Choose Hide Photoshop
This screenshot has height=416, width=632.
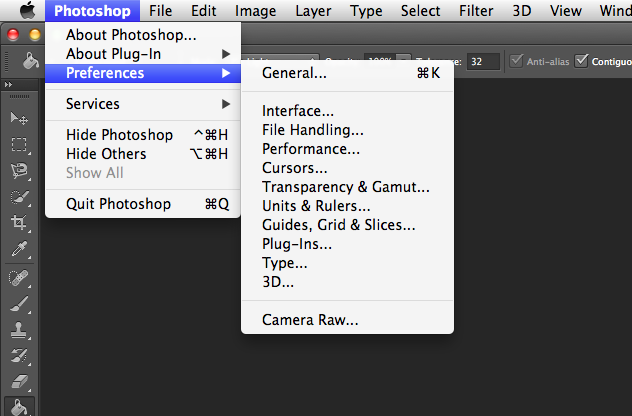pos(143,135)
